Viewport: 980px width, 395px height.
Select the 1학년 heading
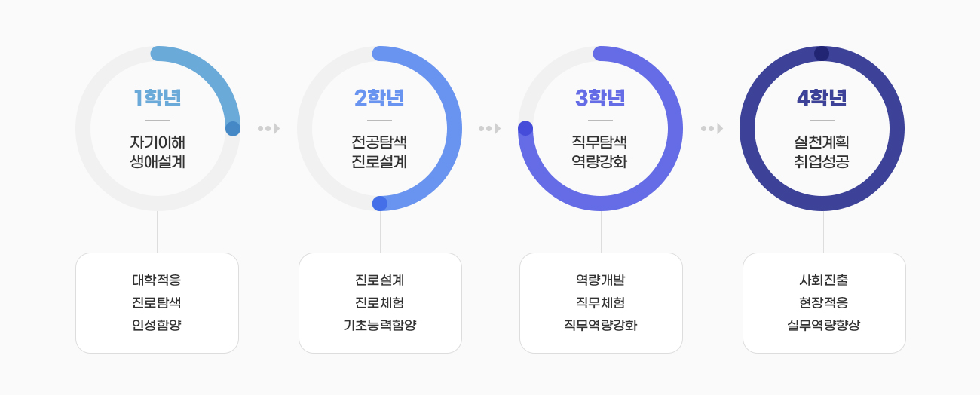(x=158, y=98)
